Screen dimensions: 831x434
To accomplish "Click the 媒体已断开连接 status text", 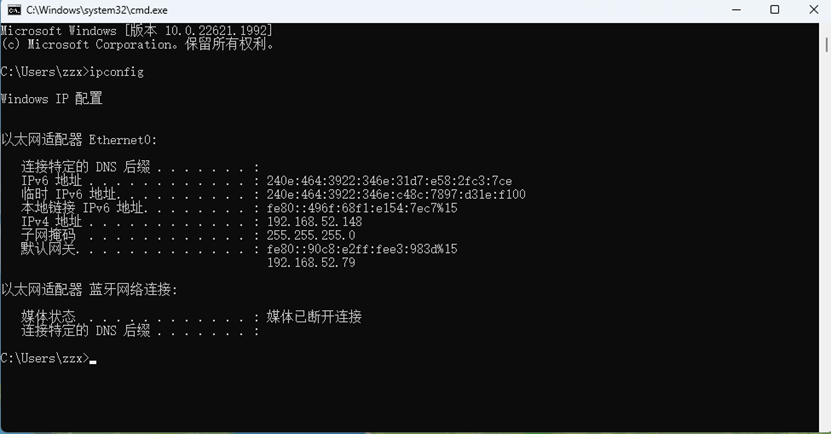I will tap(314, 317).
